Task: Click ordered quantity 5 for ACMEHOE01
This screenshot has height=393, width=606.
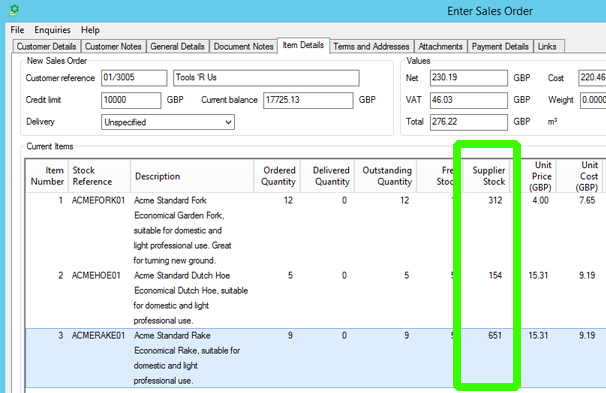Action: [x=290, y=276]
